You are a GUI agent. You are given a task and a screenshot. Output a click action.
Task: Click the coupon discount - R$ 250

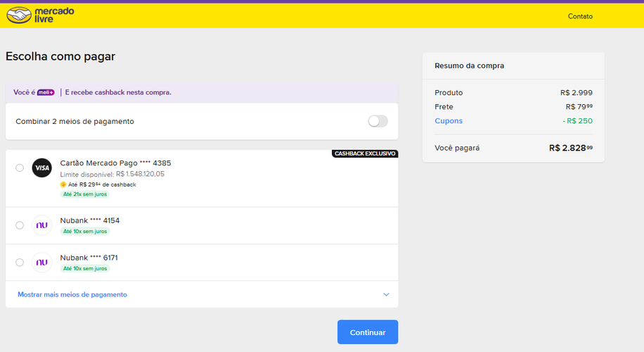coord(577,121)
